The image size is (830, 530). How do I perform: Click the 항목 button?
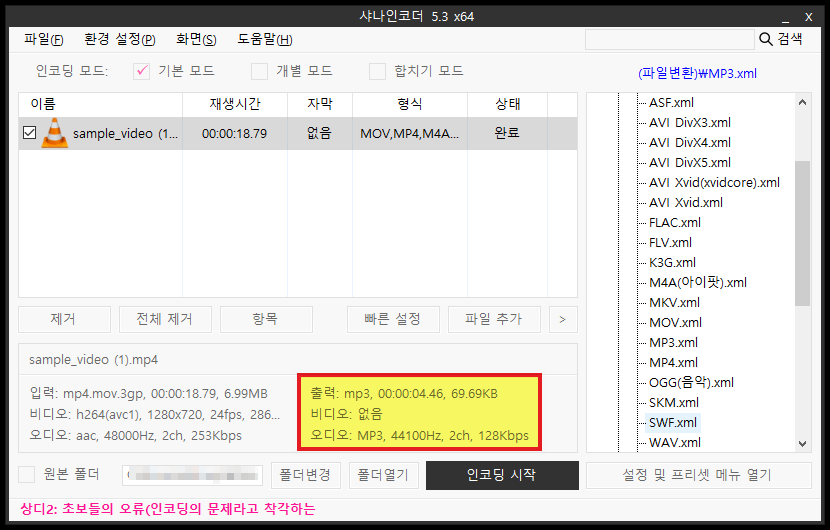[x=266, y=319]
